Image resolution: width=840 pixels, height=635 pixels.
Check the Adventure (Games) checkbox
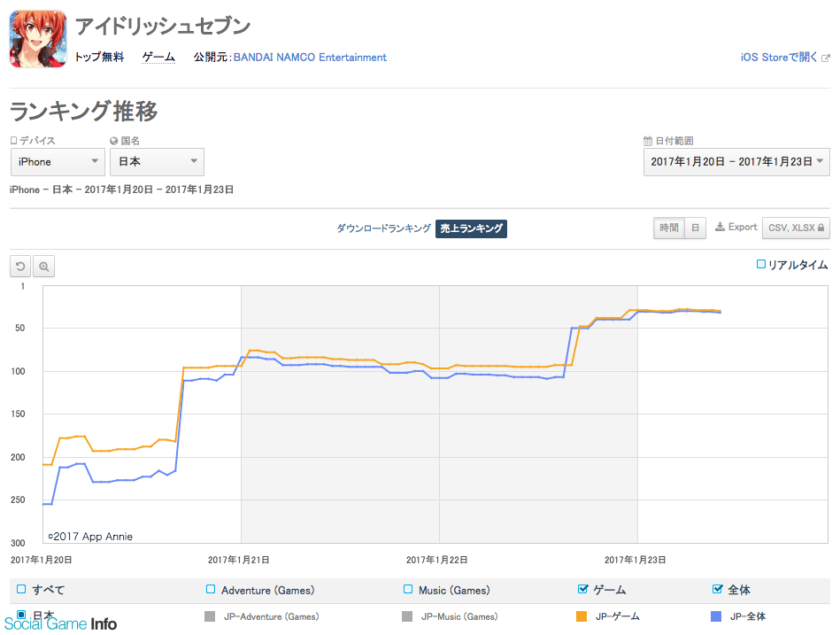pos(211,590)
